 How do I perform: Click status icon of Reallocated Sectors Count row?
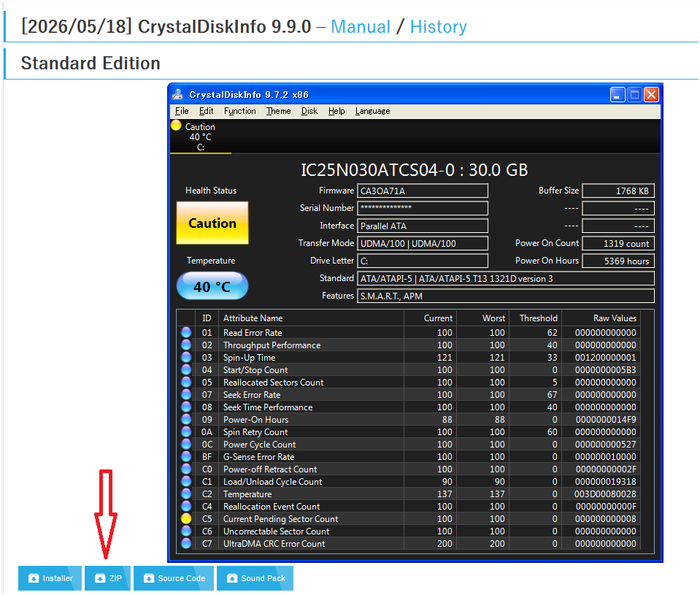click(186, 383)
